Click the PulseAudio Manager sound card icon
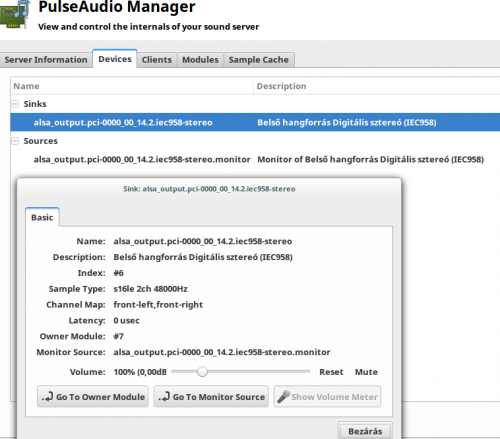 [14, 14]
